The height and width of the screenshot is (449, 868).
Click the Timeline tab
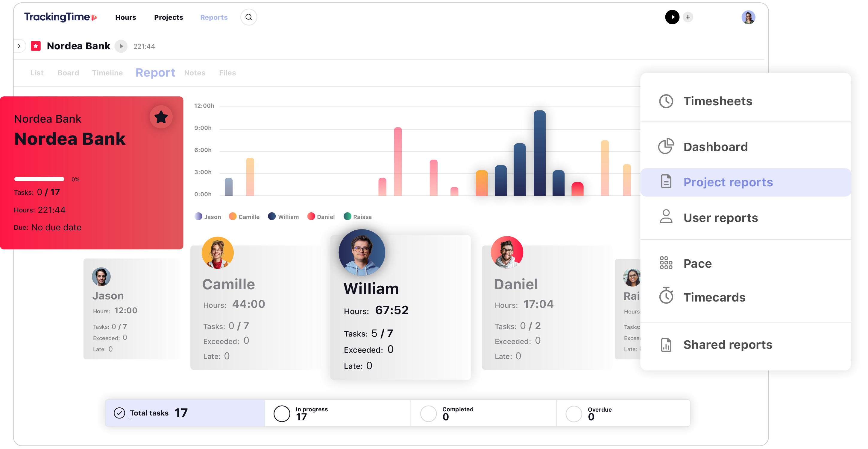click(x=107, y=73)
